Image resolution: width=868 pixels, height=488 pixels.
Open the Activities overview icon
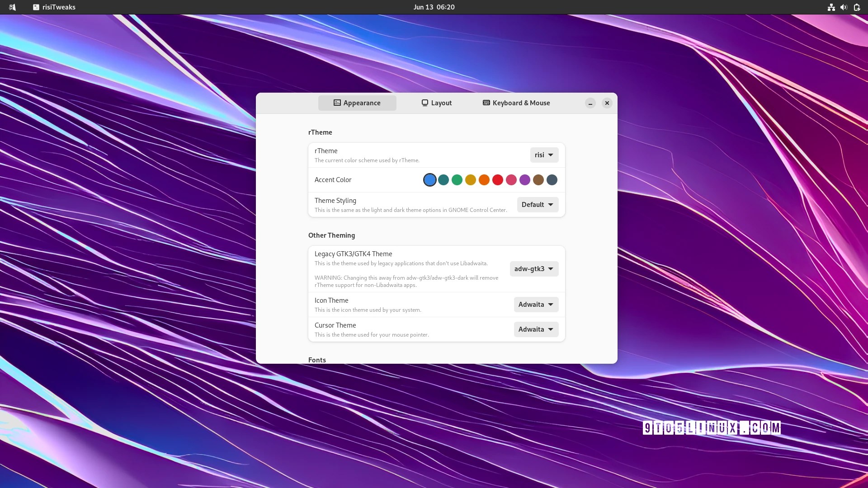pyautogui.click(x=12, y=7)
